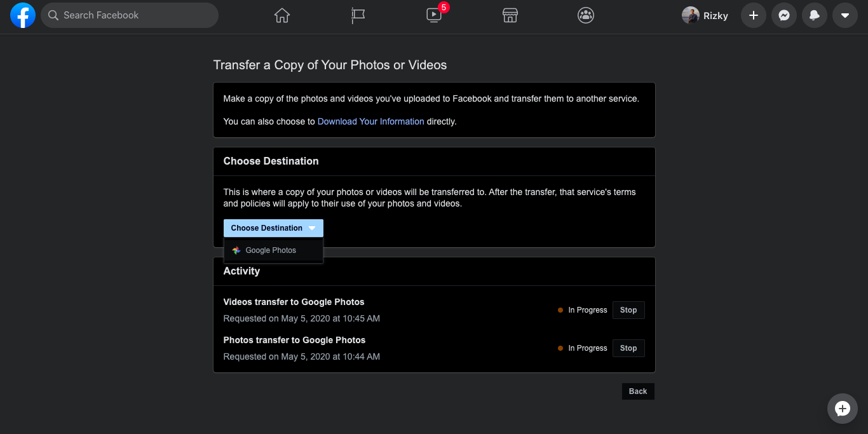Click the Search Facebook field
Viewport: 868px width, 434px height.
[x=130, y=15]
